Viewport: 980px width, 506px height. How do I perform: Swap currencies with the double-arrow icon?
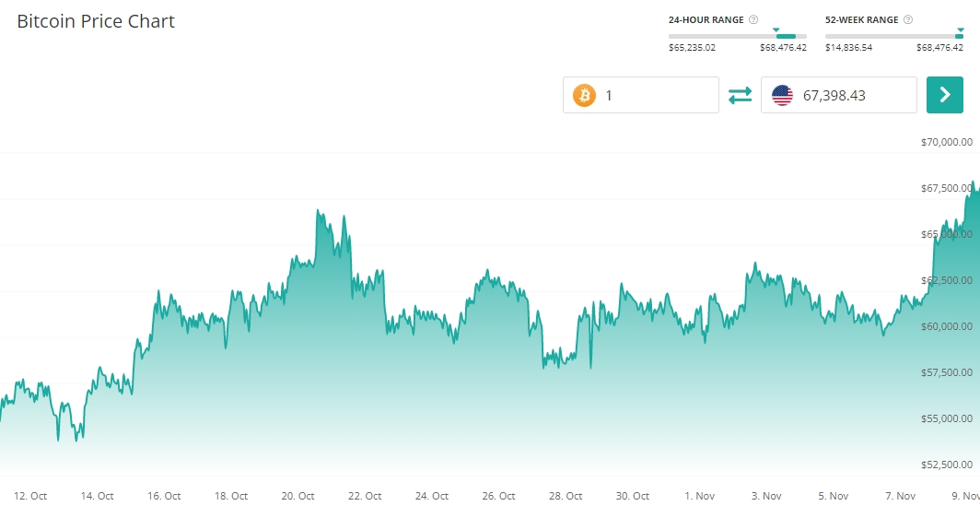740,95
